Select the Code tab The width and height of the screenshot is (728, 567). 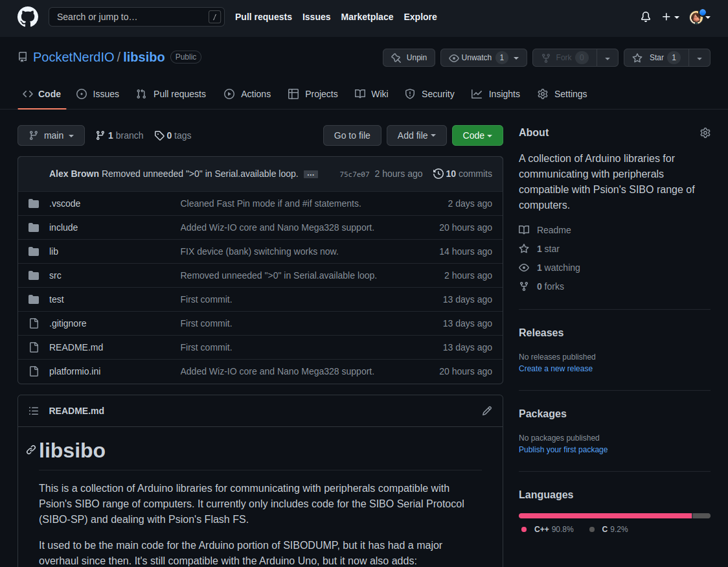(x=42, y=94)
